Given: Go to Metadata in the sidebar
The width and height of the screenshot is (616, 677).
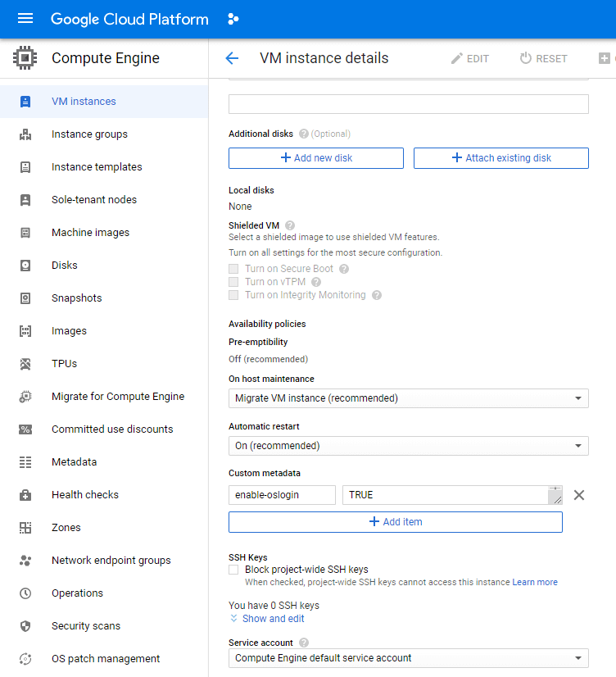Looking at the screenshot, I should (x=74, y=462).
